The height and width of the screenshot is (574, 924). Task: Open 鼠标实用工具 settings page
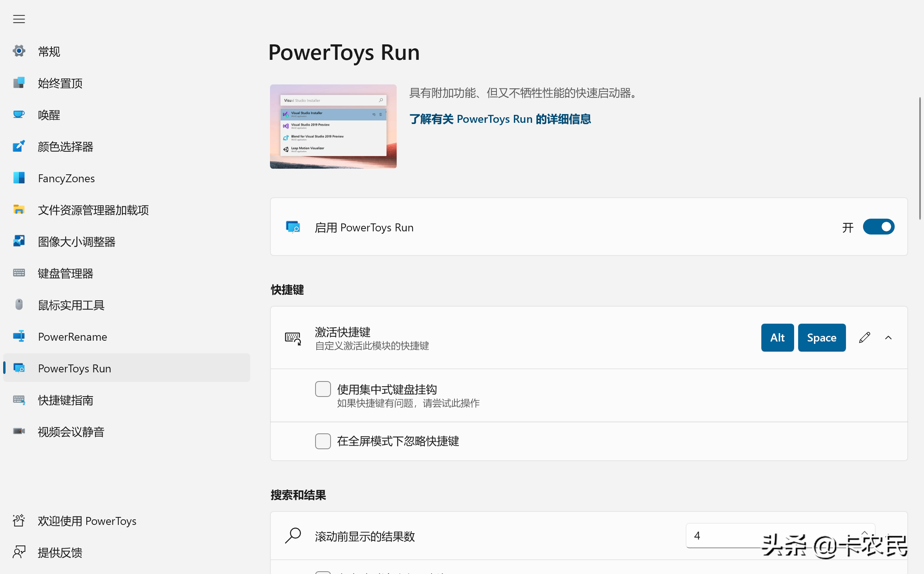pyautogui.click(x=127, y=305)
